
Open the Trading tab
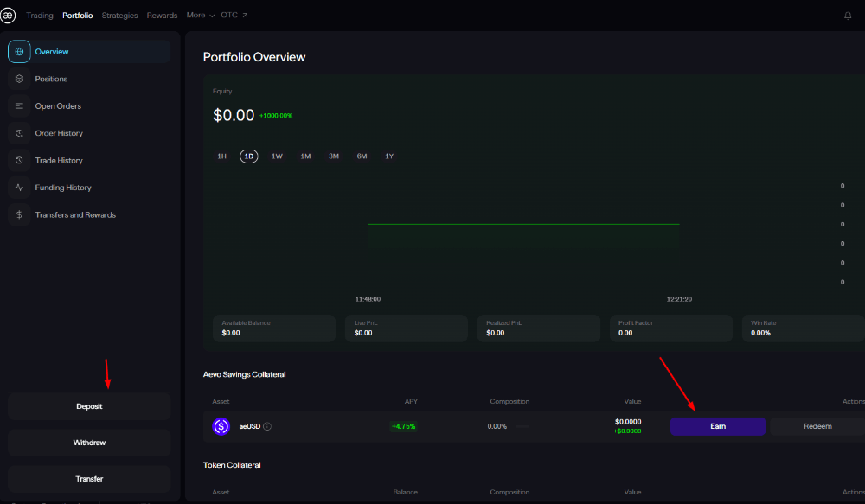[x=40, y=16]
